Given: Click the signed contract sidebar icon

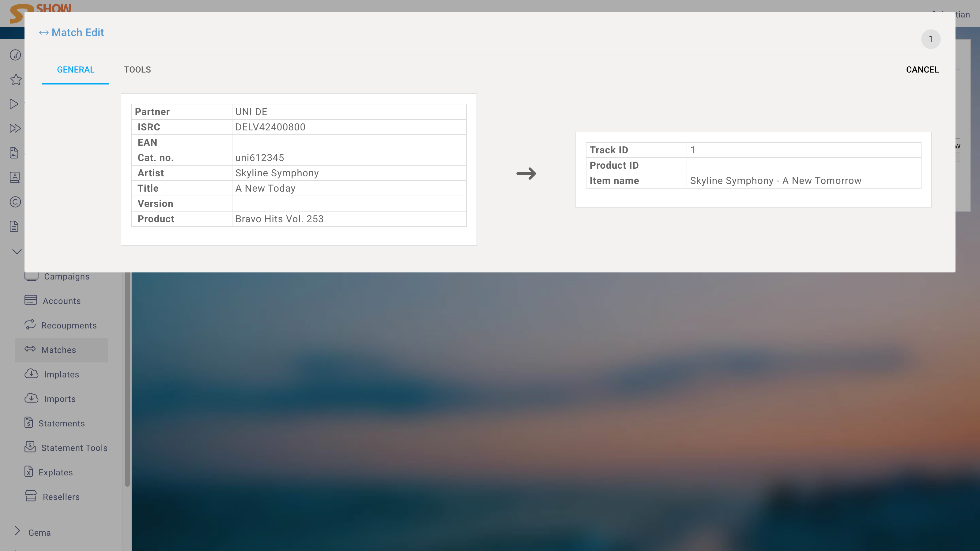Looking at the screenshot, I should [14, 153].
